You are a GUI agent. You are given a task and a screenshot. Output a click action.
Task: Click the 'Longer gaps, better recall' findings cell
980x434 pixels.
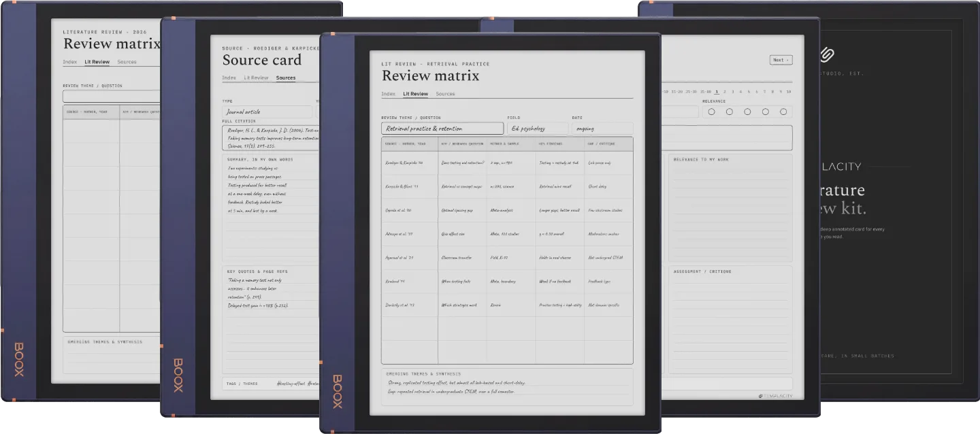560,210
